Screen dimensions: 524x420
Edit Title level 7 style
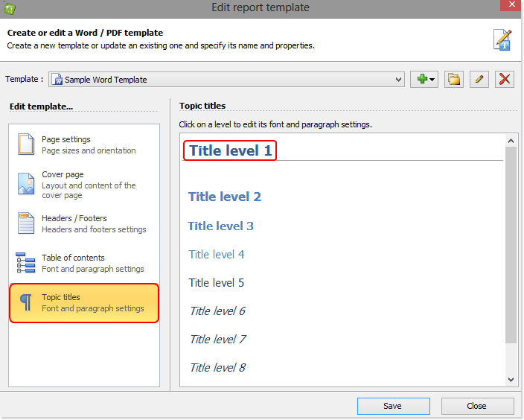click(218, 340)
